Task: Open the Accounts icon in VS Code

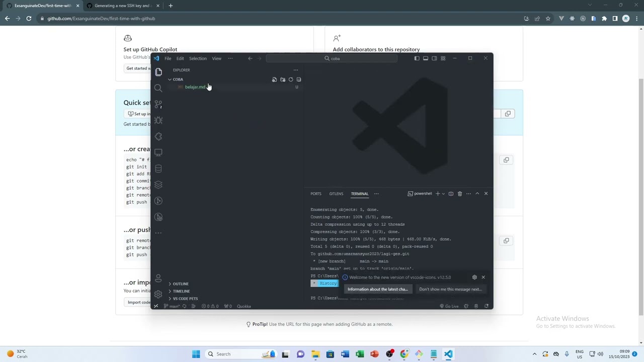Action: point(158,278)
